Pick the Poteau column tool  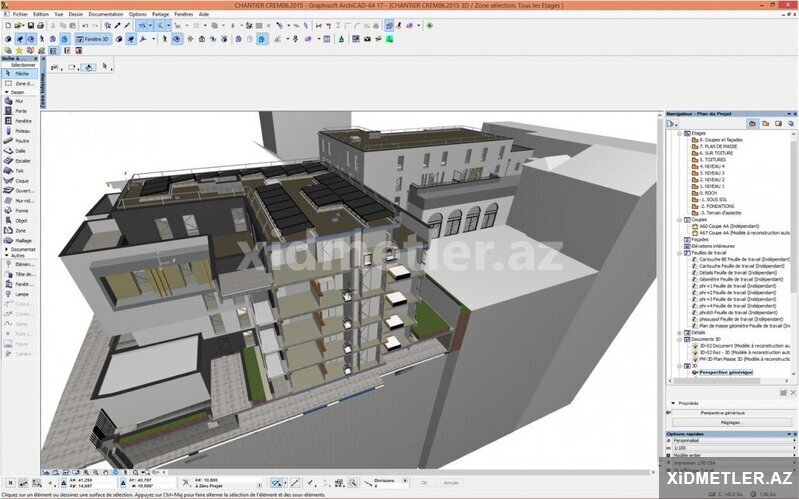(x=20, y=131)
